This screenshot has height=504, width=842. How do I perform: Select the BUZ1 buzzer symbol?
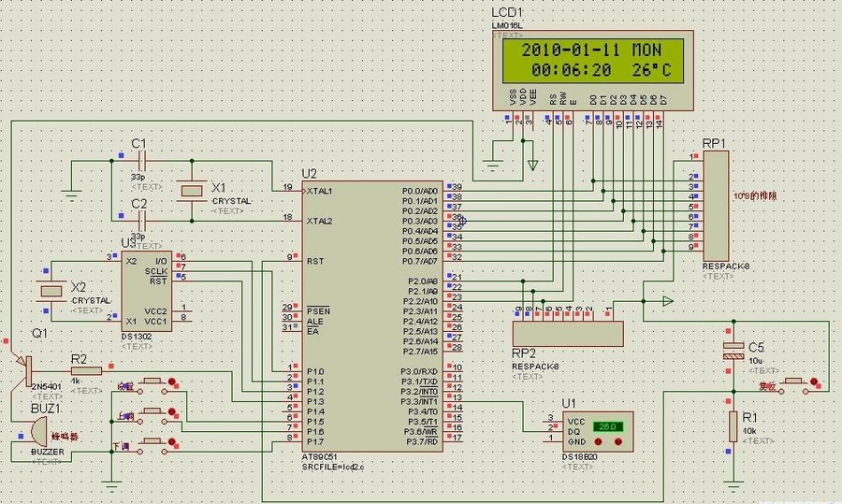point(35,433)
